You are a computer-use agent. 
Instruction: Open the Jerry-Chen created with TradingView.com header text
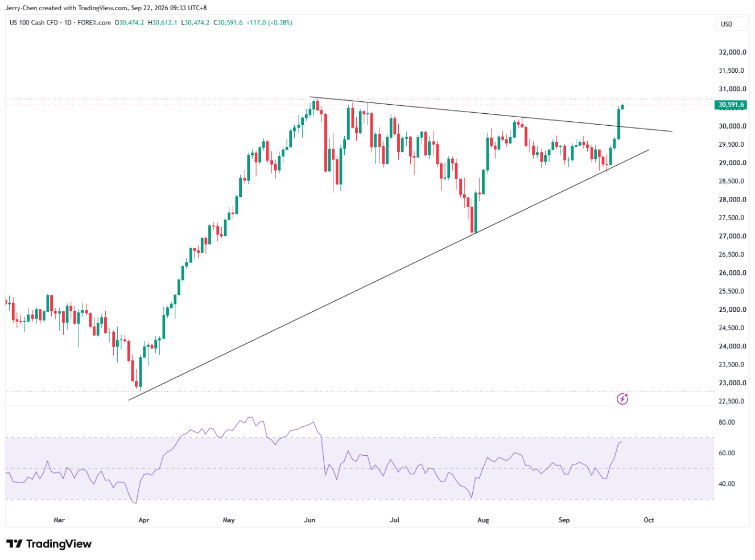tap(106, 8)
